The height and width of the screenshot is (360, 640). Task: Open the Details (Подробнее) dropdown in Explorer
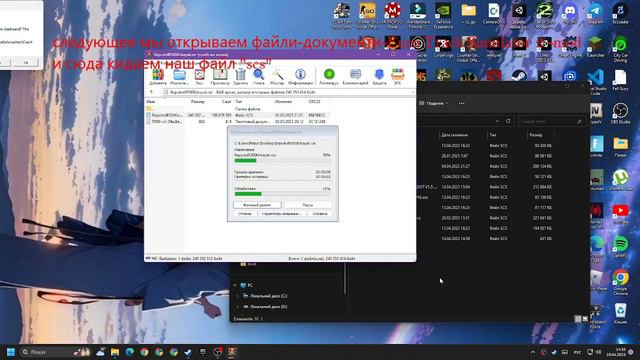[x=434, y=103]
